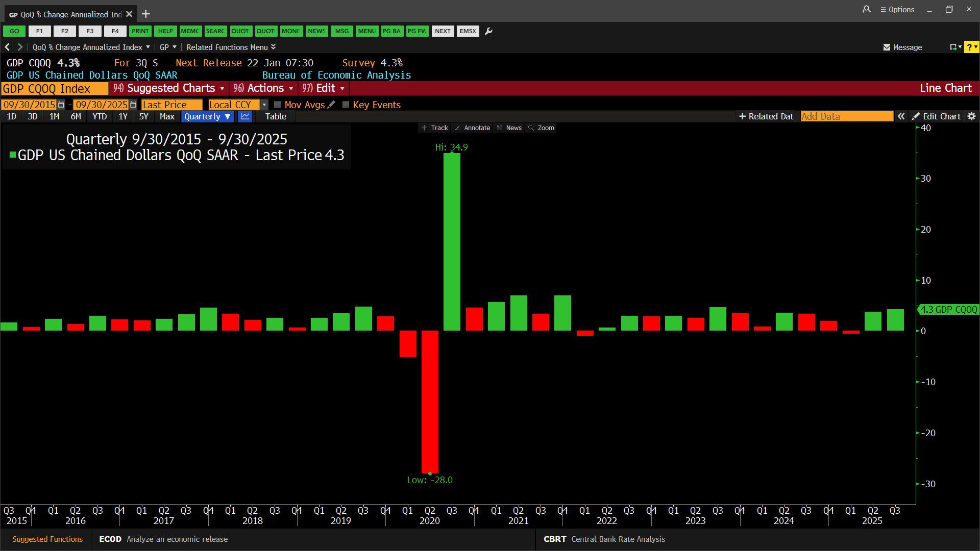980x551 pixels.
Task: Enable the Key Events checkbox
Action: 346,105
